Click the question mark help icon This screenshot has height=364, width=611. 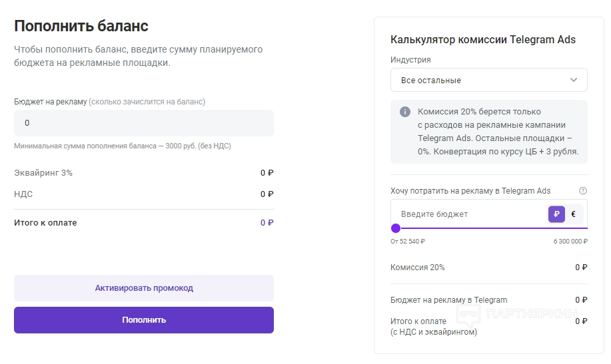pos(583,191)
